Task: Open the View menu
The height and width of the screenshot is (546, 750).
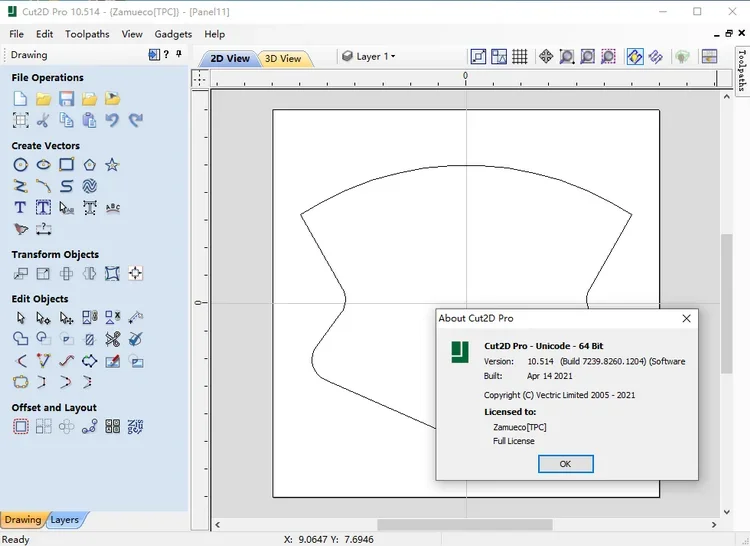Action: click(x=132, y=34)
